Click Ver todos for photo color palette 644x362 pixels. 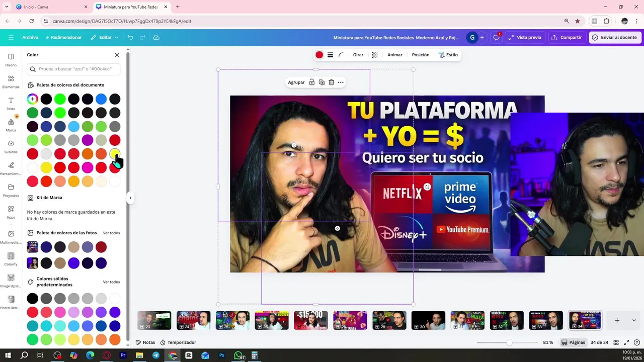pyautogui.click(x=112, y=233)
